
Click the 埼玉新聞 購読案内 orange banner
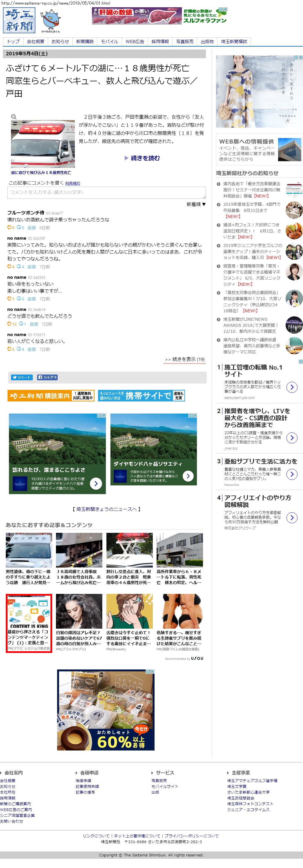coord(51,396)
